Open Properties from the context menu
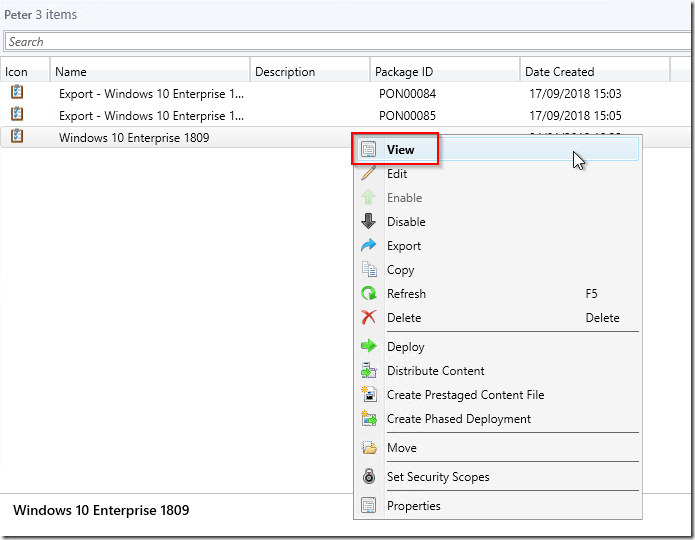The image size is (695, 540). (x=414, y=506)
